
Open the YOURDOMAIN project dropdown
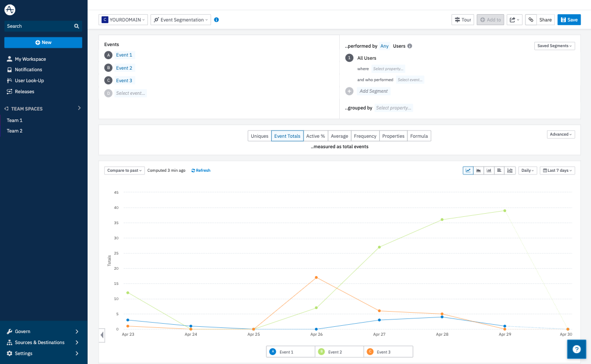click(x=123, y=19)
